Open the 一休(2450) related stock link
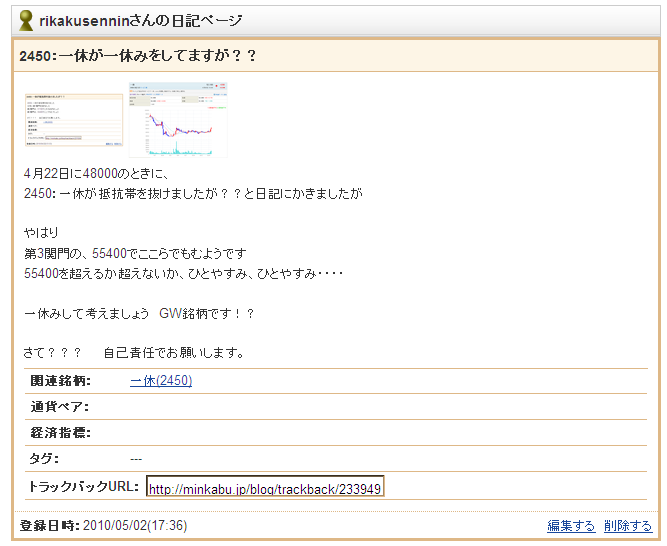The image size is (667, 546). tap(161, 381)
